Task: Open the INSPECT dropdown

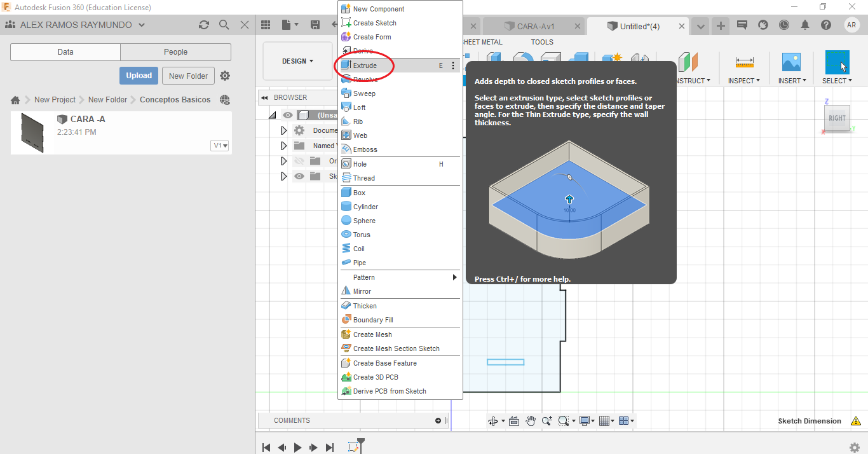Action: pos(743,81)
